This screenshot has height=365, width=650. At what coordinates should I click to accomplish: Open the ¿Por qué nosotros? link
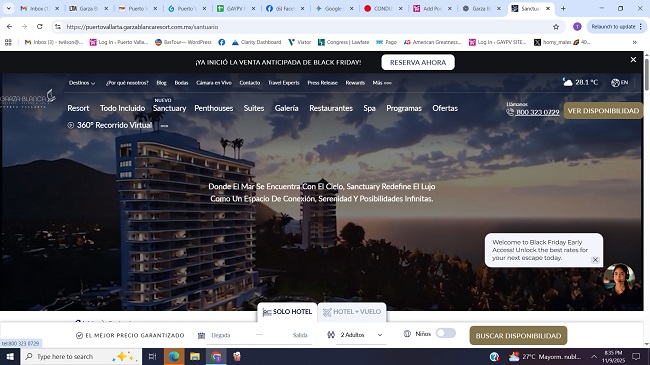127,83
